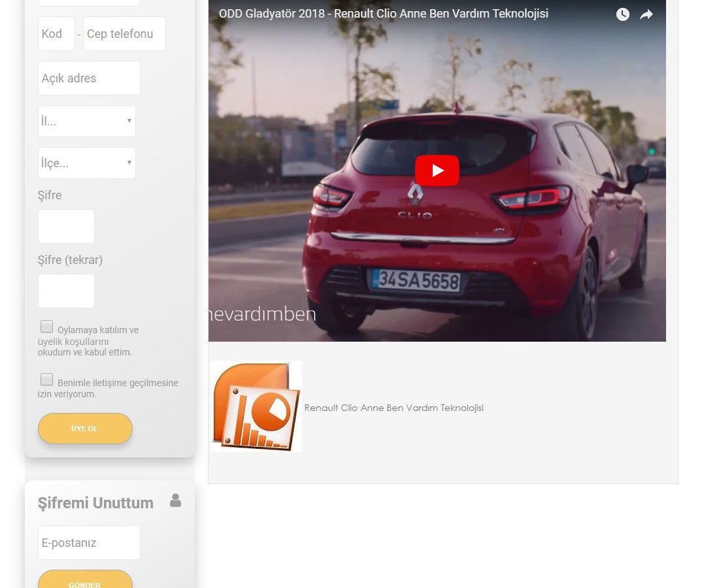Image resolution: width=719 pixels, height=588 pixels.
Task: Click into the Cep telefonu field
Action: pos(124,33)
